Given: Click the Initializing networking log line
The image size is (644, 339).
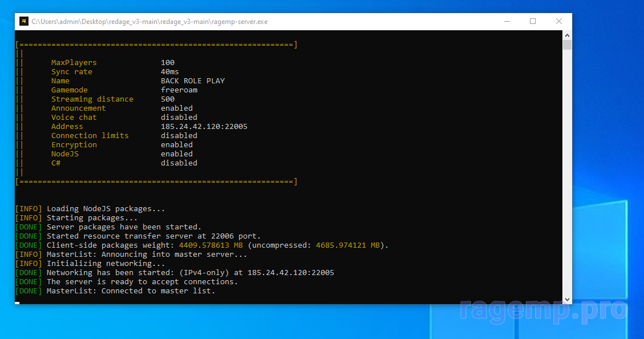Looking at the screenshot, I should click(x=90, y=264).
